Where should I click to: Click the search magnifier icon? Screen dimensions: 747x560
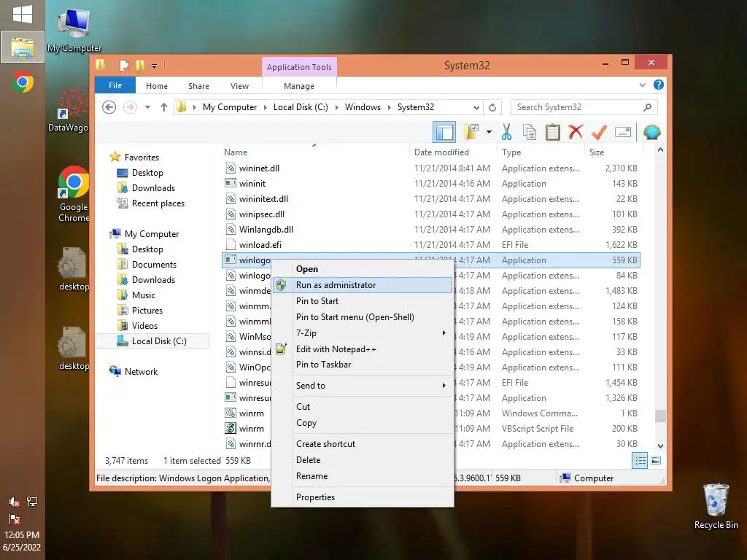point(647,107)
